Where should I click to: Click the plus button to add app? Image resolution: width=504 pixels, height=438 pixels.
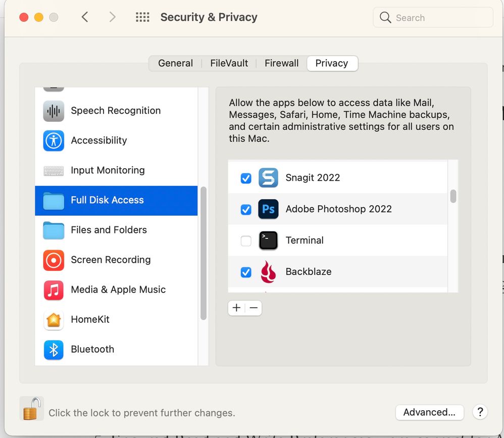tap(236, 308)
